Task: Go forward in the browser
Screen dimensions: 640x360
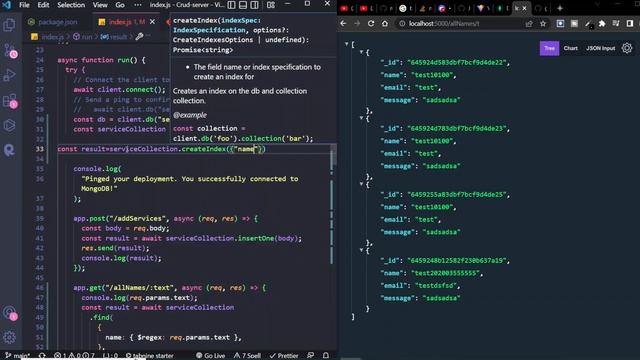Action: point(357,24)
